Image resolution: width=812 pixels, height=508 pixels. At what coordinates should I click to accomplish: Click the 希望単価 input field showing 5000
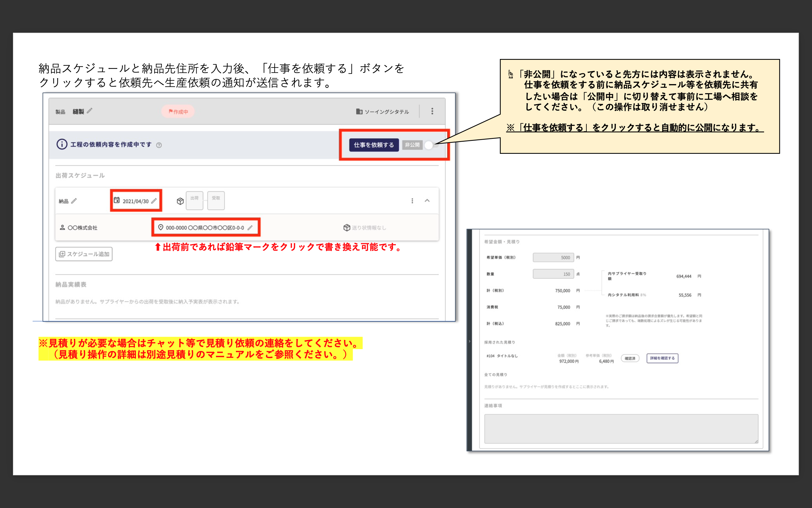click(553, 258)
